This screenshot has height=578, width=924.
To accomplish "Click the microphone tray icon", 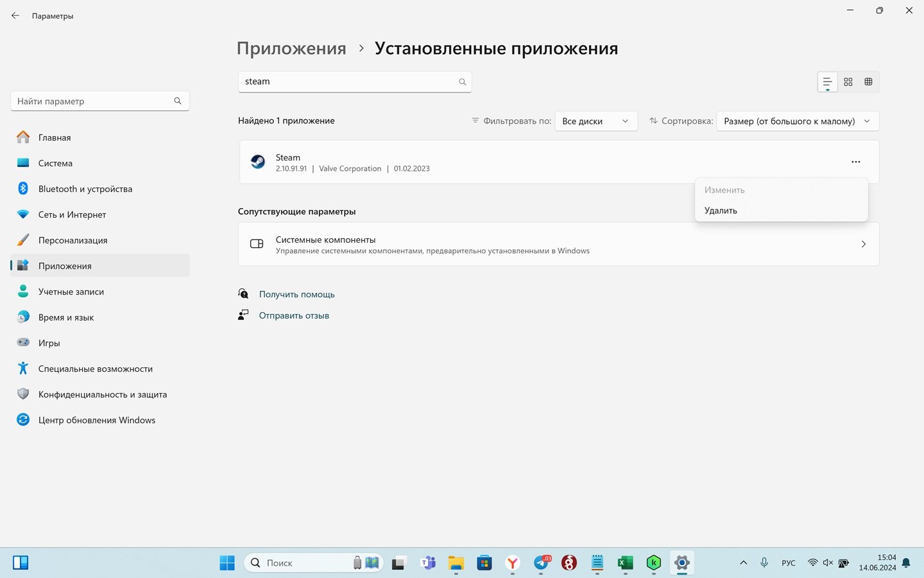I will pyautogui.click(x=764, y=563).
